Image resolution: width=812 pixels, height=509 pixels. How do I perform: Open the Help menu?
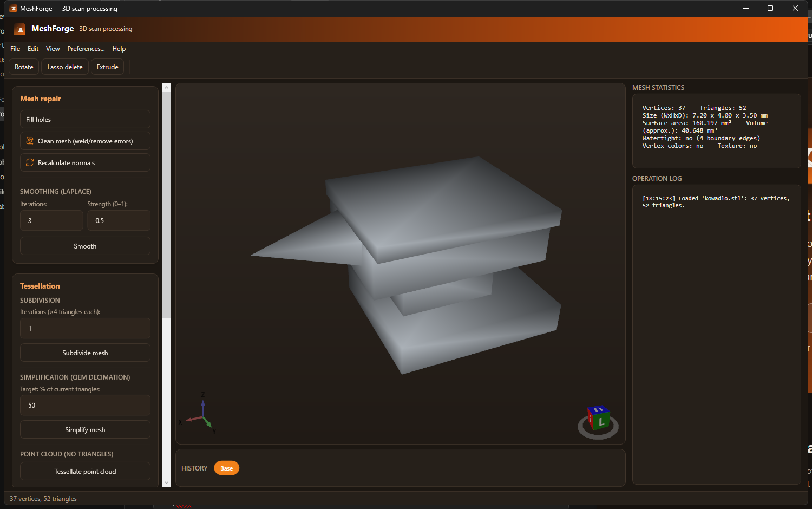pos(119,49)
